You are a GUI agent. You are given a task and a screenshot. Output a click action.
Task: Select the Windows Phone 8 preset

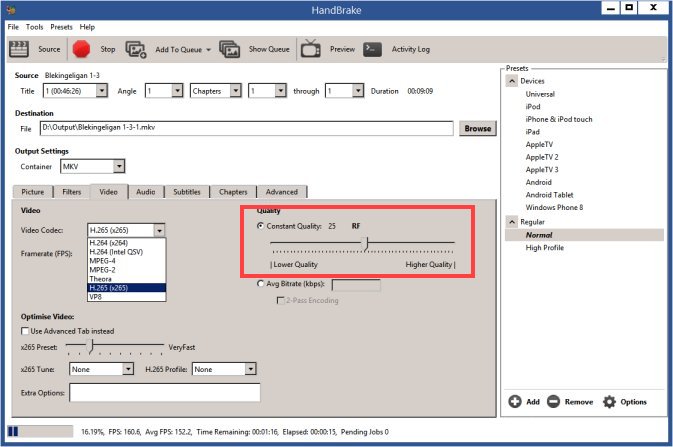tap(554, 207)
